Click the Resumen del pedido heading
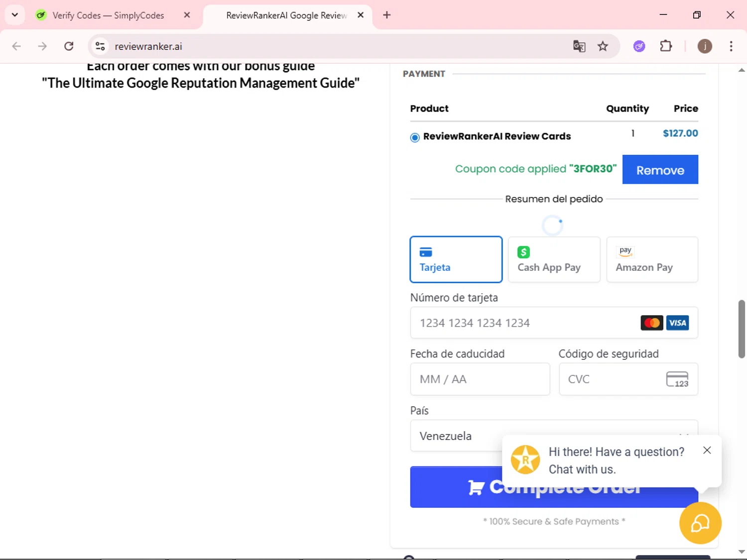This screenshot has height=560, width=747. click(x=554, y=199)
